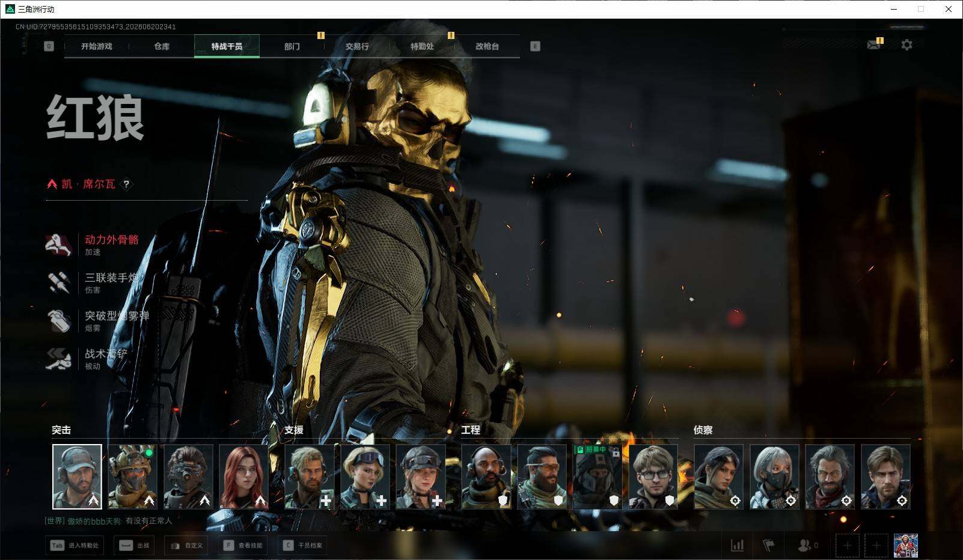Click the first empty squad invite slot
This screenshot has width=963, height=560.
point(847,546)
